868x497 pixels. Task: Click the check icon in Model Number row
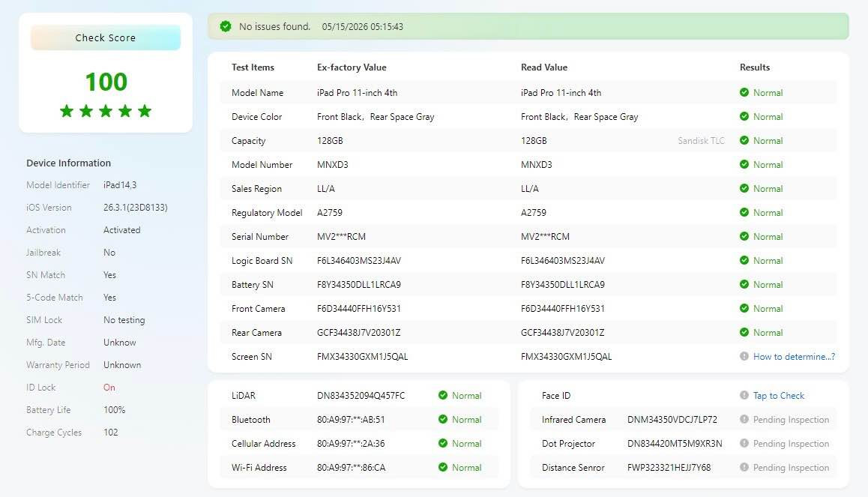(744, 164)
